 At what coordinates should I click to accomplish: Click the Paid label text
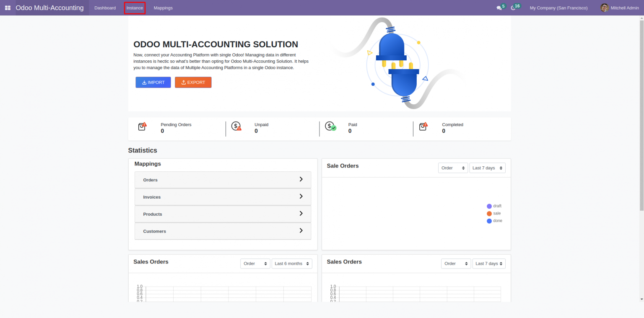(353, 125)
